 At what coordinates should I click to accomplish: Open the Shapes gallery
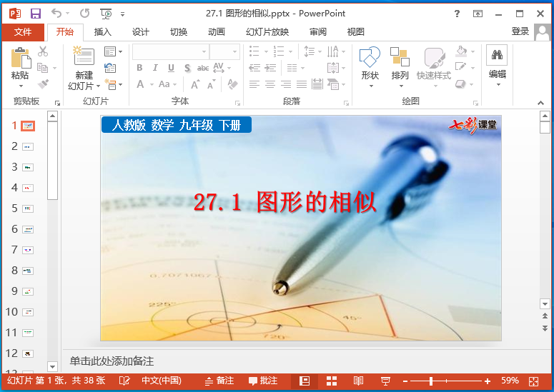(x=370, y=66)
